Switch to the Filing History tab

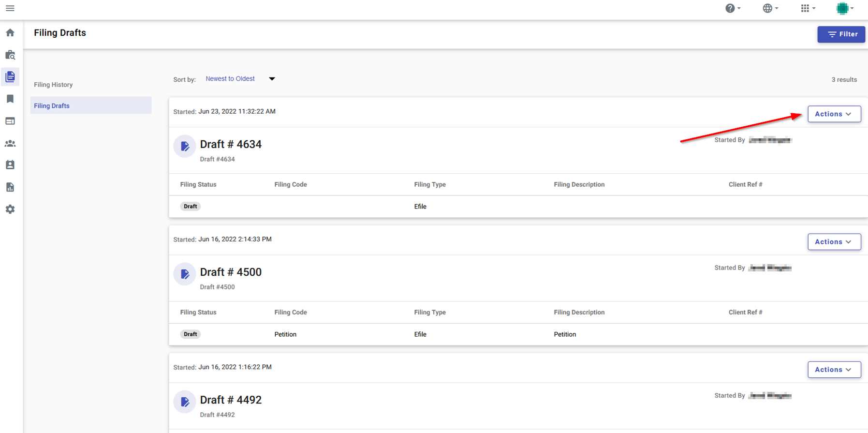coord(53,85)
